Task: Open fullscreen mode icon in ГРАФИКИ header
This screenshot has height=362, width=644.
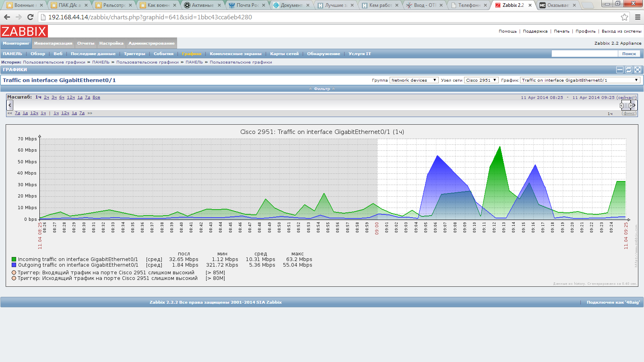Action: point(638,70)
